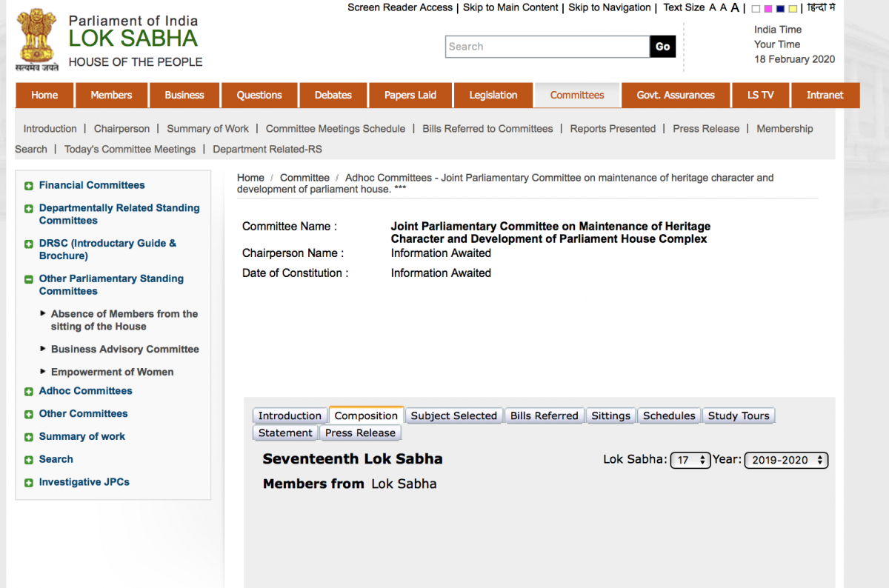Open the Business Advisory Committee link
Viewport: 889px width, 588px height.
124,349
